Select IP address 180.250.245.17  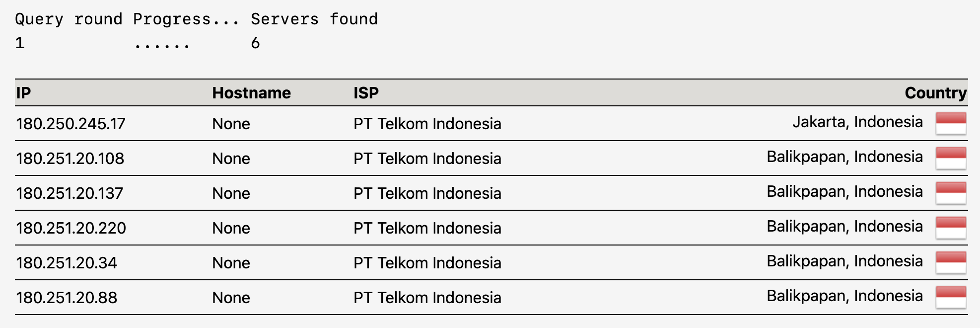pyautogui.click(x=70, y=124)
